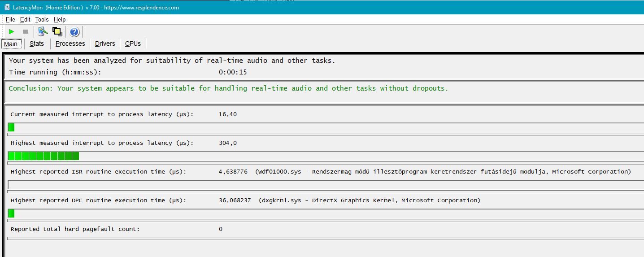This screenshot has width=644, height=257.
Task: Click the task/magnifier toolbar icon
Action: point(43,31)
